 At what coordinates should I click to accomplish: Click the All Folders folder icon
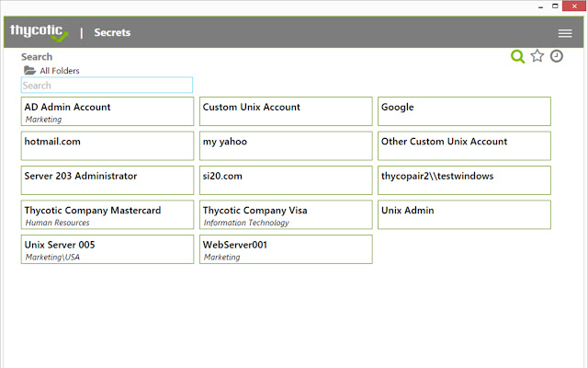point(29,71)
